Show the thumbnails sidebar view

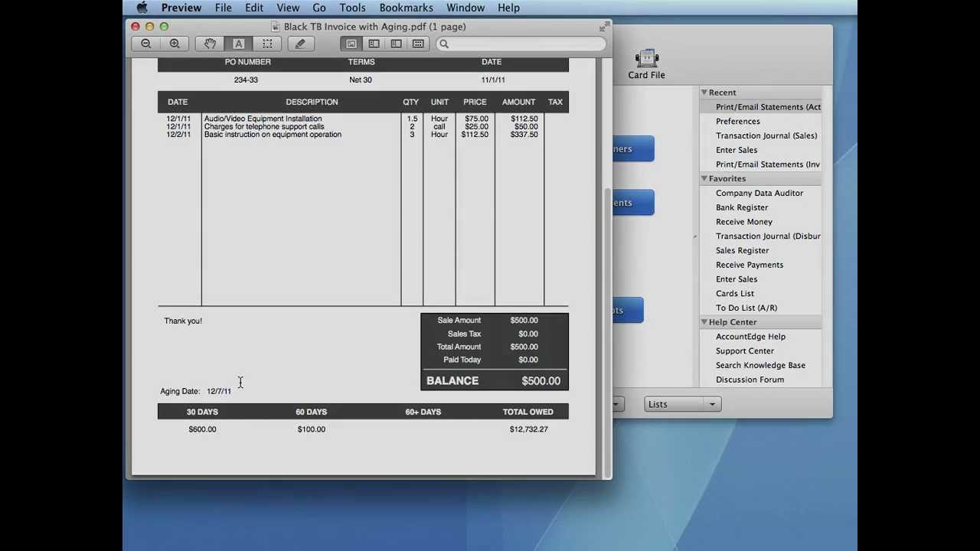pos(374,44)
